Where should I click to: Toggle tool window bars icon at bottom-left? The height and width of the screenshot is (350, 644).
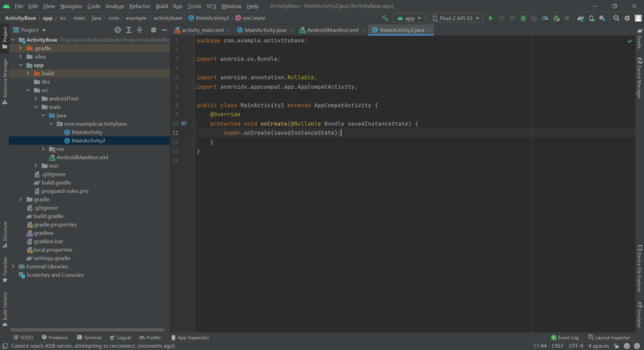tap(5, 346)
